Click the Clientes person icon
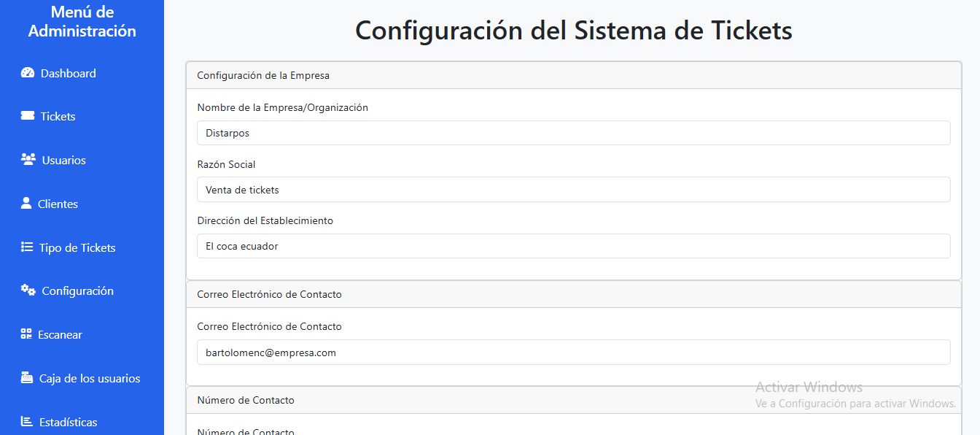980x435 pixels. [27, 204]
